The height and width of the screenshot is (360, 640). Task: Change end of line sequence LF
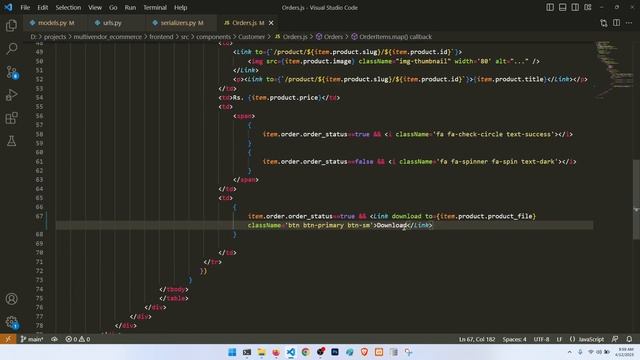559,339
